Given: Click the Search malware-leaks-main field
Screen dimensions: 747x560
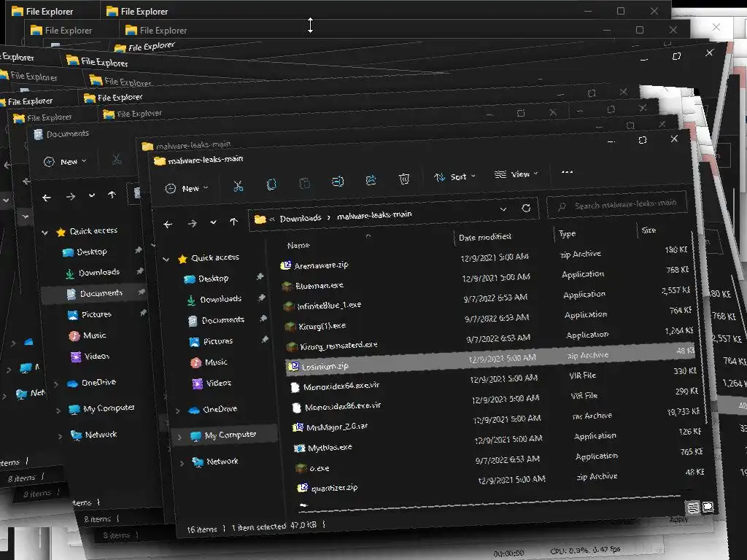Looking at the screenshot, I should coord(617,205).
